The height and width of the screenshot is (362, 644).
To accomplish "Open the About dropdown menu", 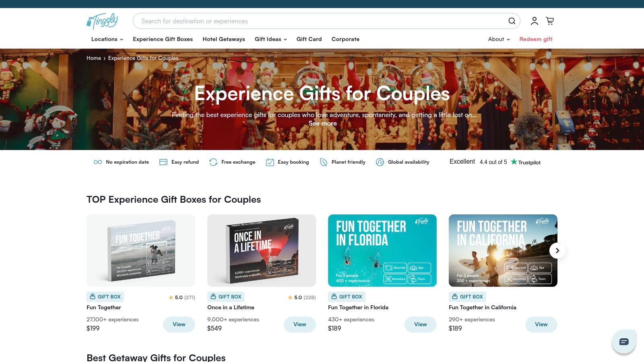I will pos(499,39).
